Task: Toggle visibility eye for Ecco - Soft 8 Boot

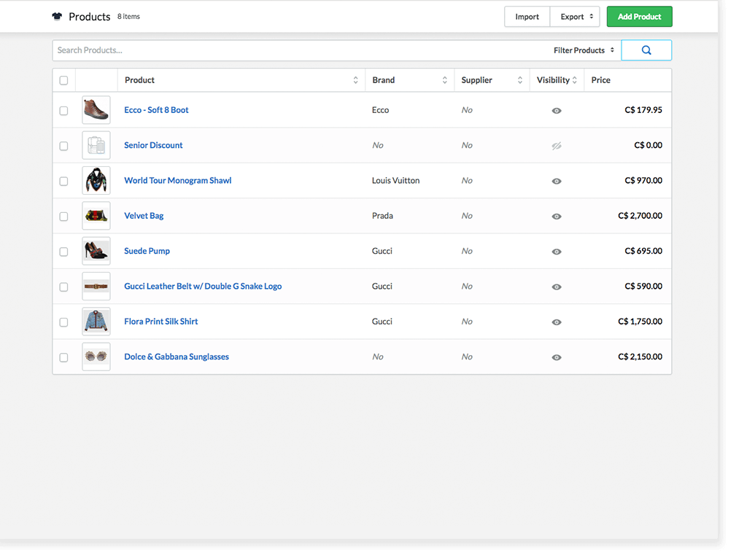Action: pyautogui.click(x=557, y=111)
